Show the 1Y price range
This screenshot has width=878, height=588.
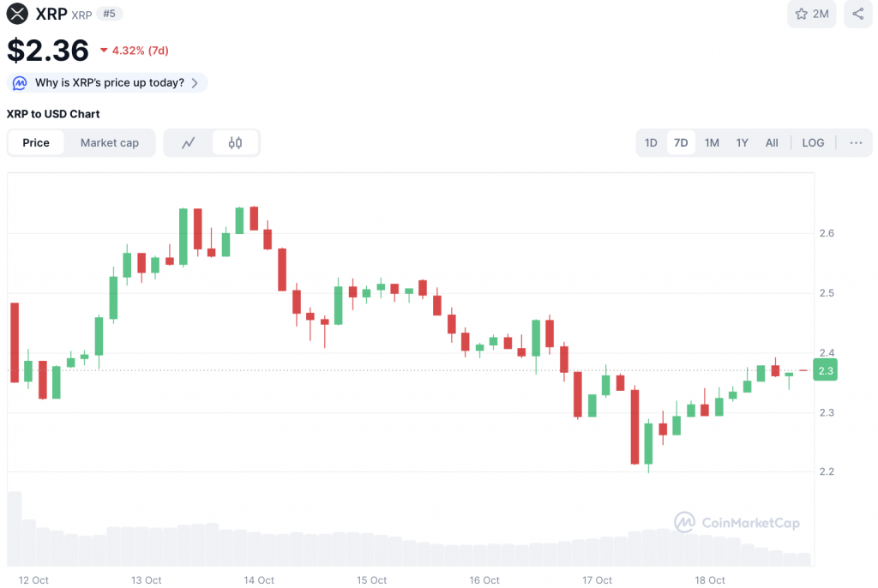pos(743,143)
